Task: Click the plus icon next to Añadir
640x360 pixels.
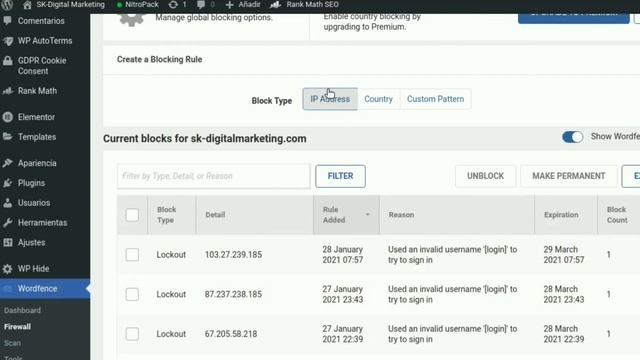Action: tap(229, 4)
